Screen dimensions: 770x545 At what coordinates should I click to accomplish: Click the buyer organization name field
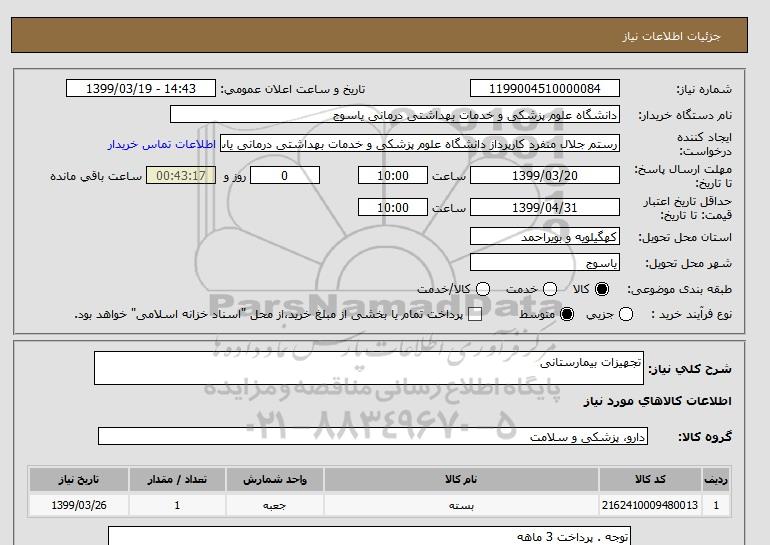(395, 114)
